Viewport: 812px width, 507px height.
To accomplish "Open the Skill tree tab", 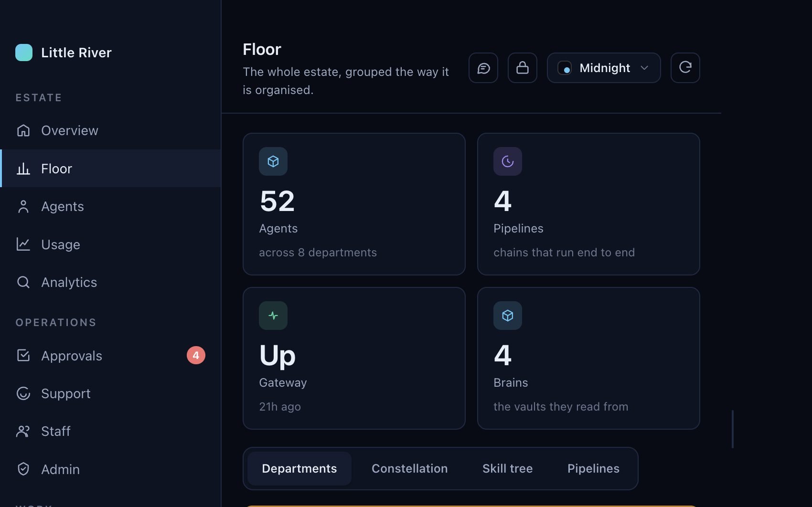I will tap(508, 469).
